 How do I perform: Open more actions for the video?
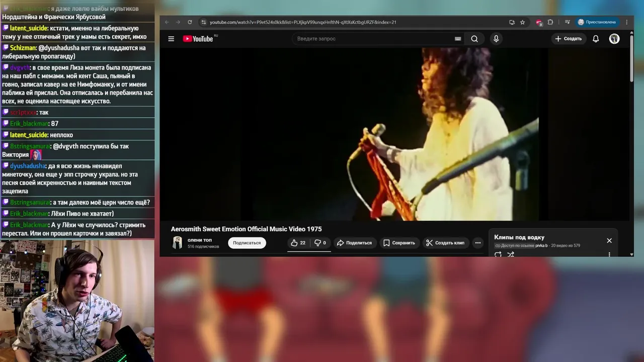pyautogui.click(x=478, y=243)
